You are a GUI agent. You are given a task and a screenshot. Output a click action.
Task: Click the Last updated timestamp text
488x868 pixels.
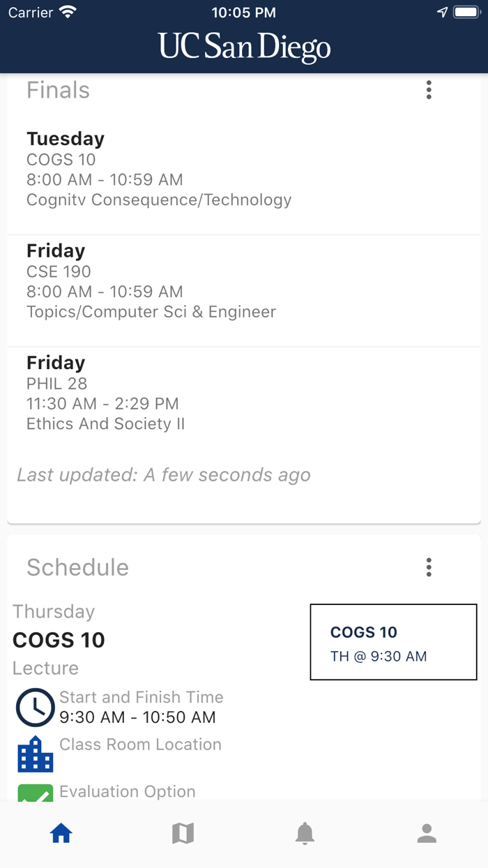pyautogui.click(x=163, y=474)
